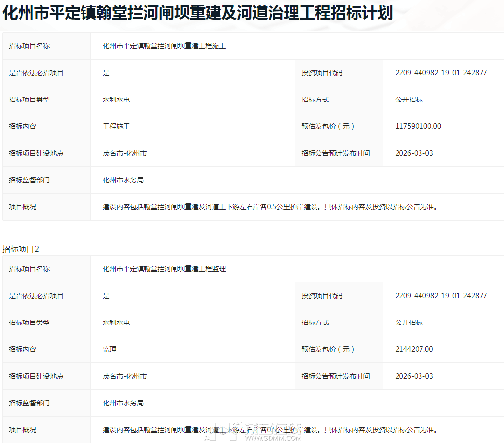Click the first table's 项目概况 description text
This screenshot has width=504, height=443.
tap(269, 207)
